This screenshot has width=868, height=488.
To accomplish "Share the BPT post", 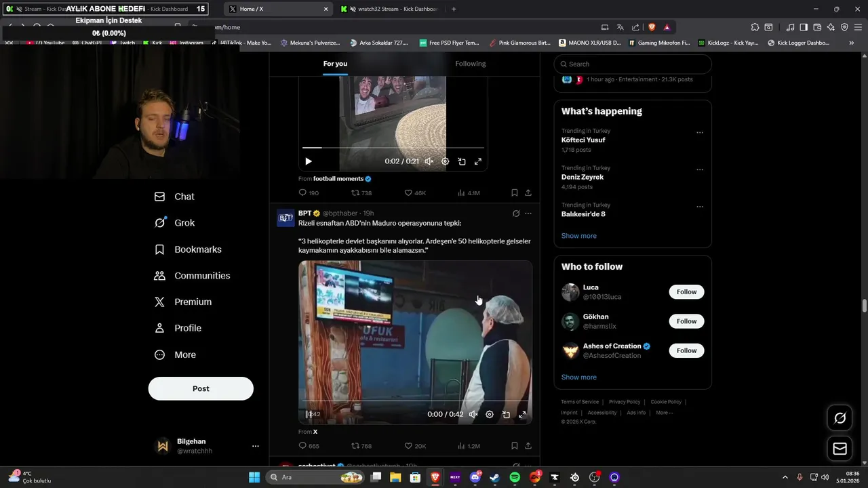I will click(x=528, y=446).
